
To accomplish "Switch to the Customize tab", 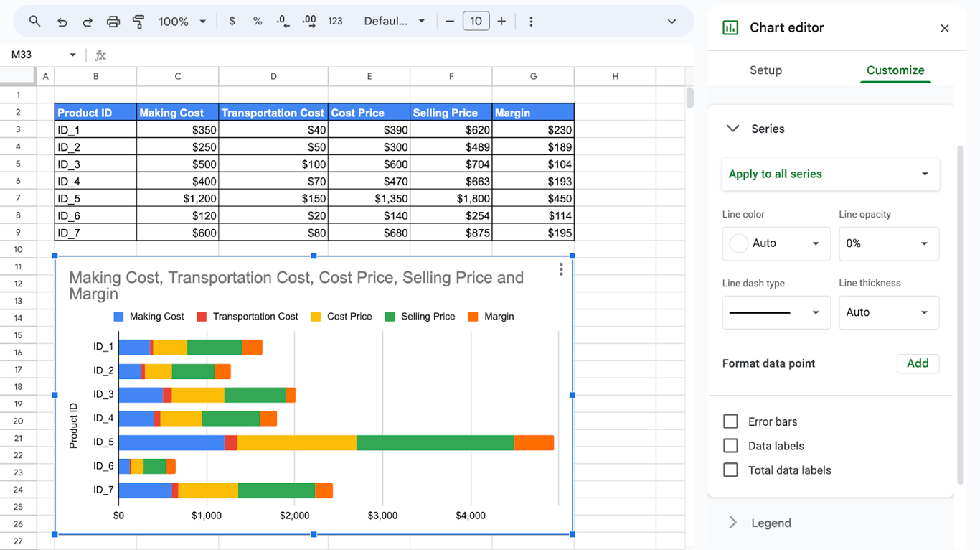I will [895, 70].
